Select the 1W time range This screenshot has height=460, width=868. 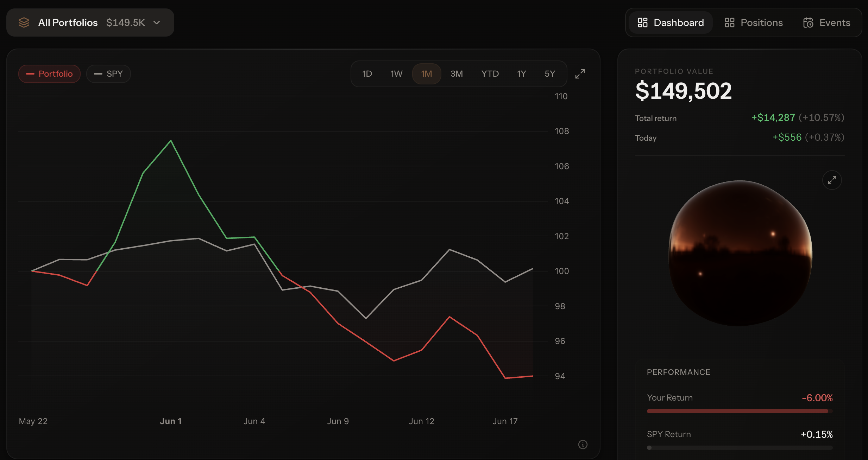tap(396, 74)
